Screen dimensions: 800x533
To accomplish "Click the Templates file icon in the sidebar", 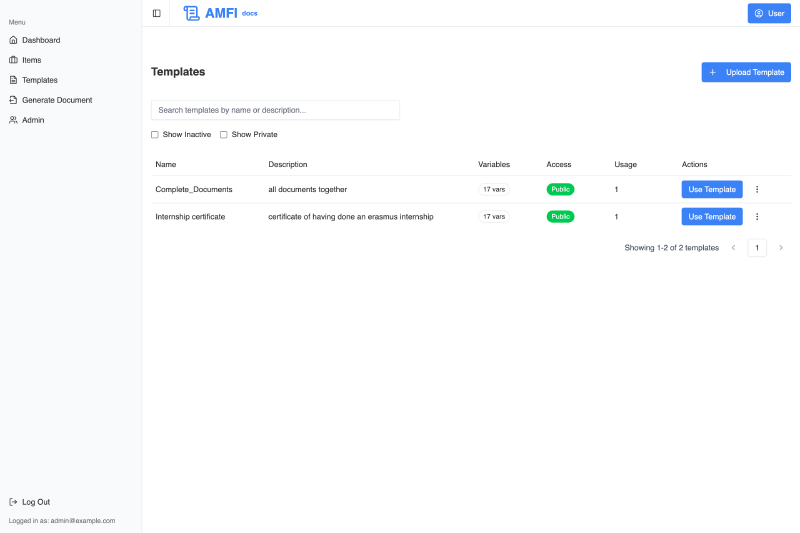I will [13, 80].
